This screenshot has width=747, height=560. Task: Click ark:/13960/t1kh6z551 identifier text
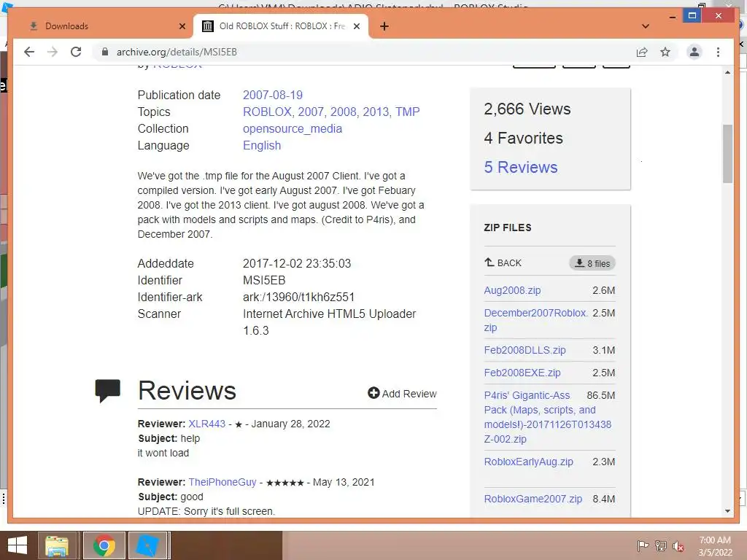pos(298,297)
